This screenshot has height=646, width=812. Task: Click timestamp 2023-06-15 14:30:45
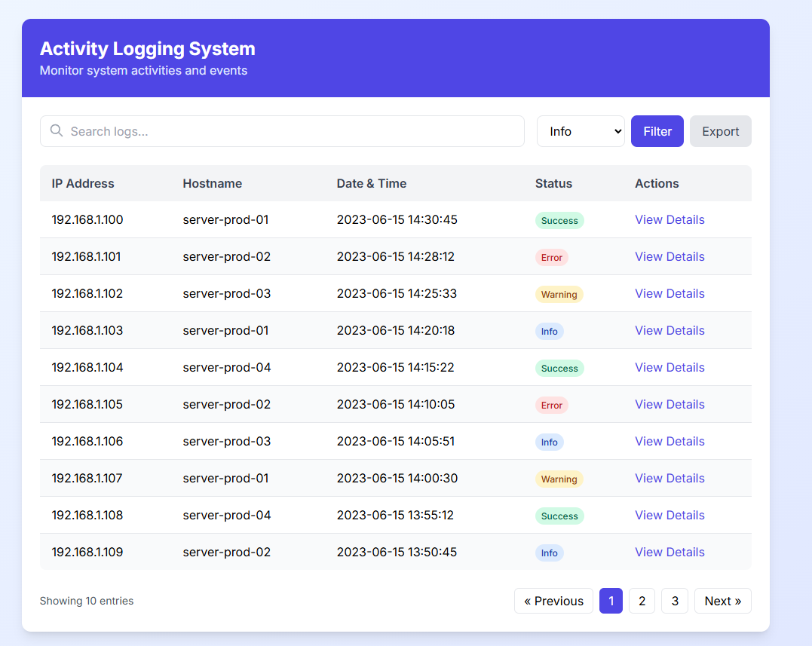[x=397, y=219]
